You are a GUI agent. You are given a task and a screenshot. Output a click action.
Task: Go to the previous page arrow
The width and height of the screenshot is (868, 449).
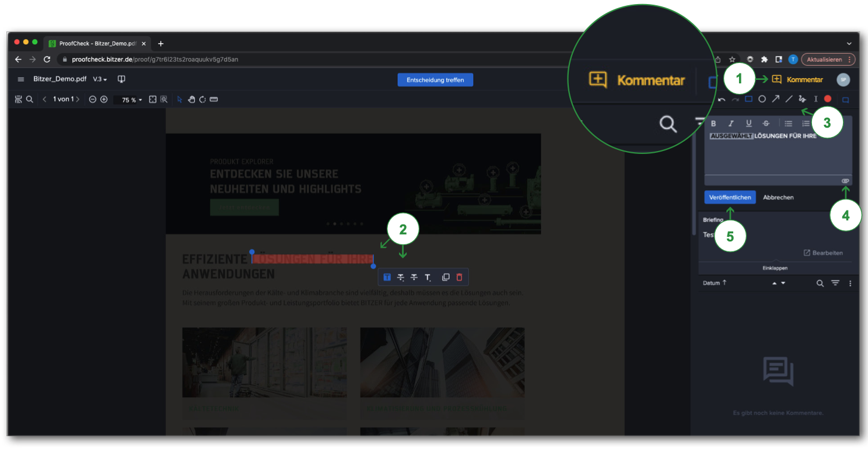pyautogui.click(x=44, y=100)
